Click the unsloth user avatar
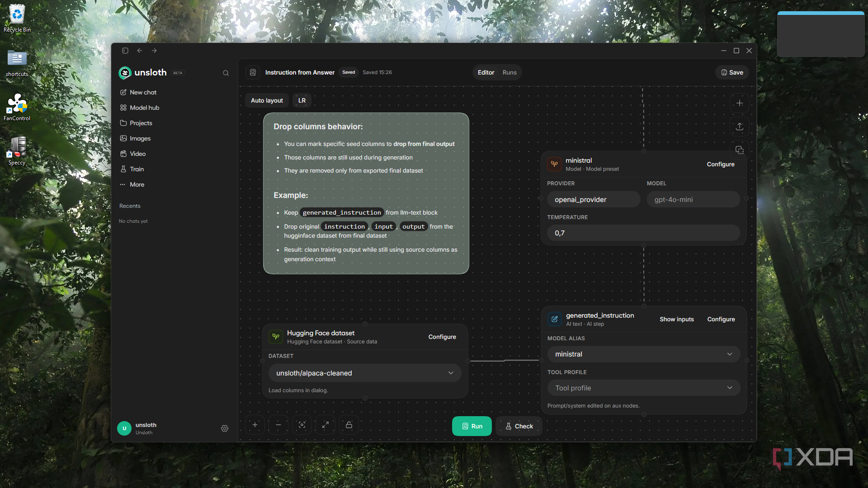868x488 pixels. tap(124, 428)
